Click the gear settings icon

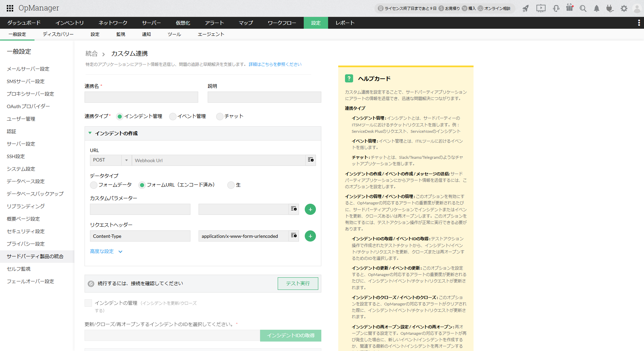[624, 8]
